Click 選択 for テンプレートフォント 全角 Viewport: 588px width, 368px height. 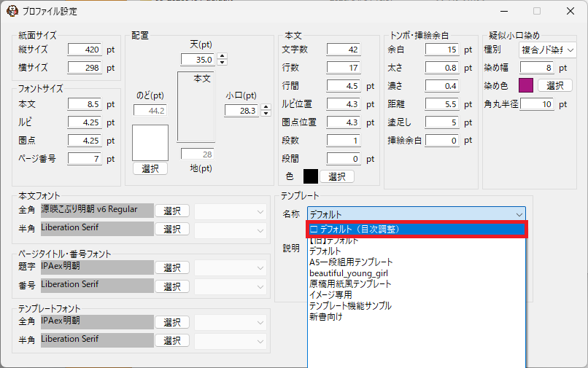(172, 322)
